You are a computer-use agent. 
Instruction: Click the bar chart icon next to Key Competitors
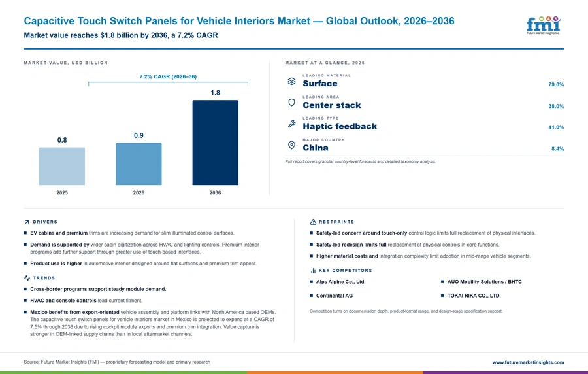pos(313,271)
